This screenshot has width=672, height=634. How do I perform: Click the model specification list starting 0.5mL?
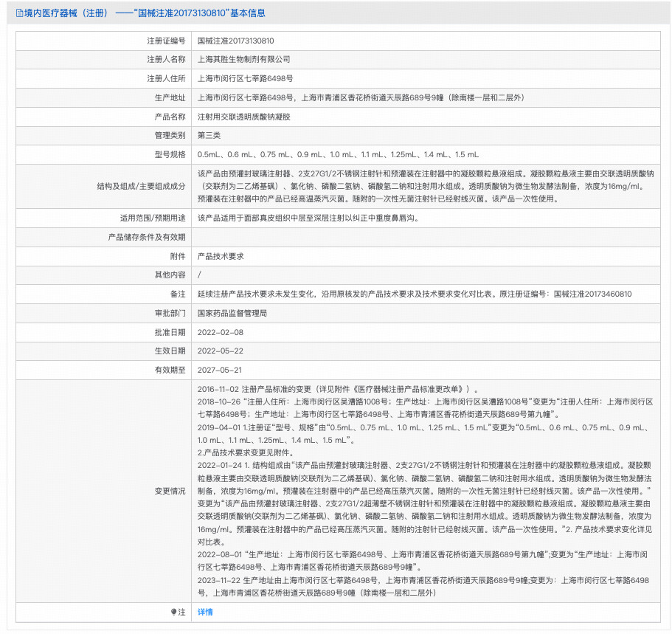pyautogui.click(x=338, y=155)
